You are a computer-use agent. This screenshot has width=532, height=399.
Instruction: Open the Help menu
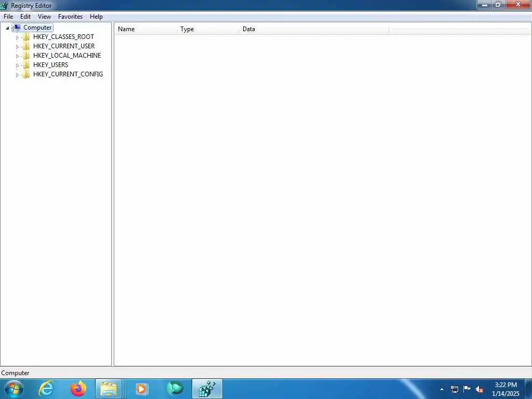tap(96, 17)
